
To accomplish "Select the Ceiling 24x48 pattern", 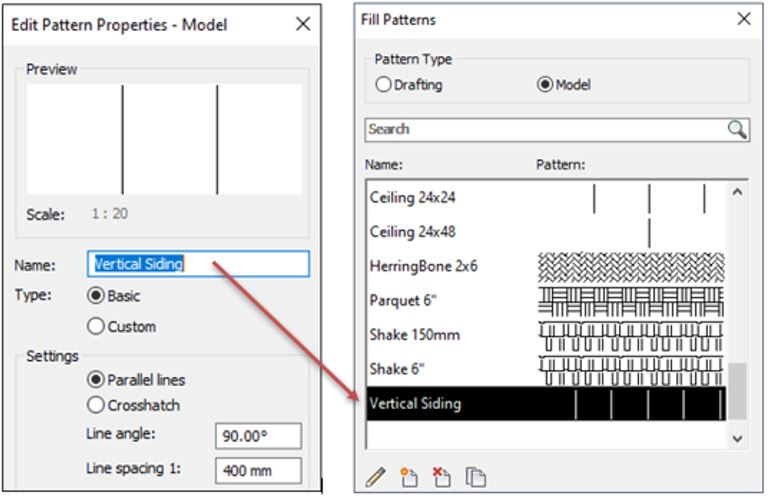I will [x=546, y=232].
